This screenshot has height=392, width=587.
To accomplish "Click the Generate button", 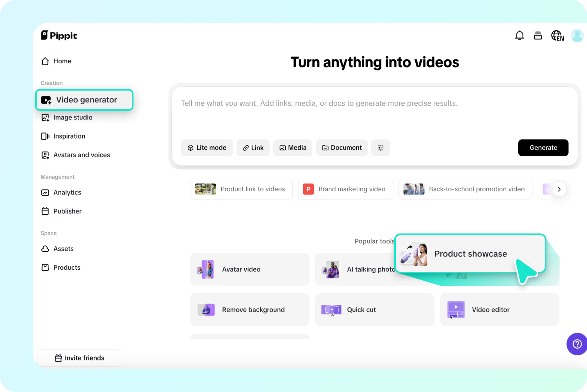I will point(543,148).
